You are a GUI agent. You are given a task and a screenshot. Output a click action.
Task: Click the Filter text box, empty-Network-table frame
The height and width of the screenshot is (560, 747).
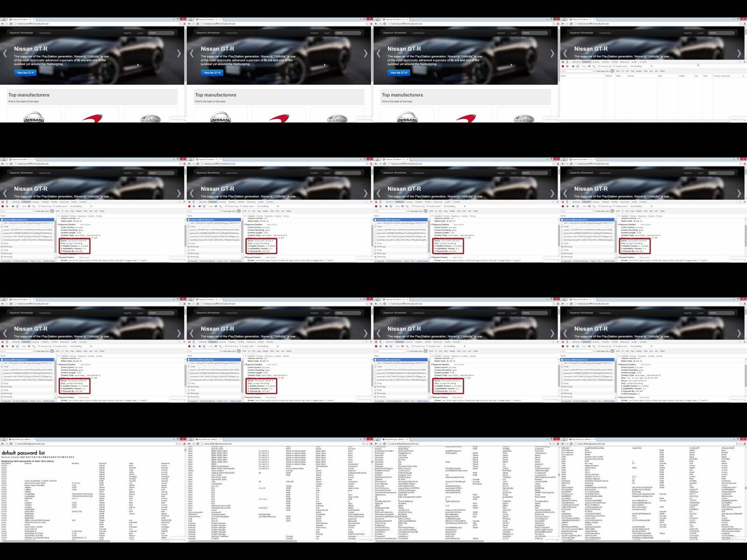(576, 71)
